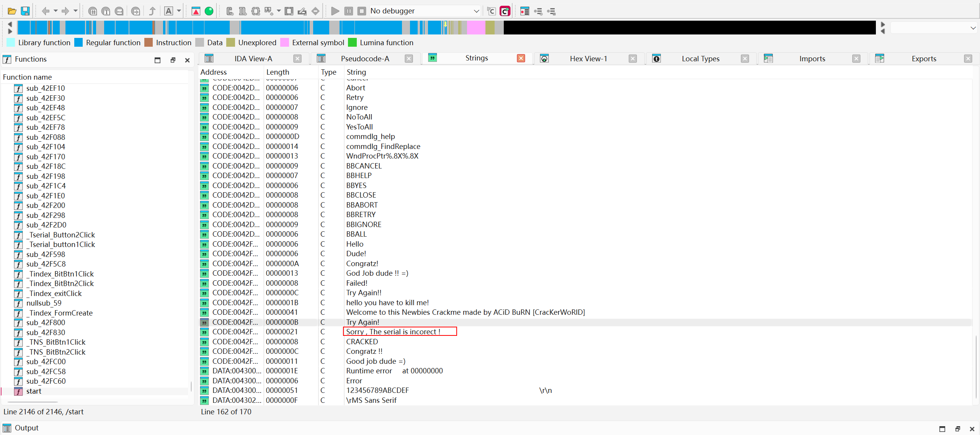This screenshot has width=980, height=435.
Task: Switch to the Hex View-1 tab
Action: tap(588, 59)
